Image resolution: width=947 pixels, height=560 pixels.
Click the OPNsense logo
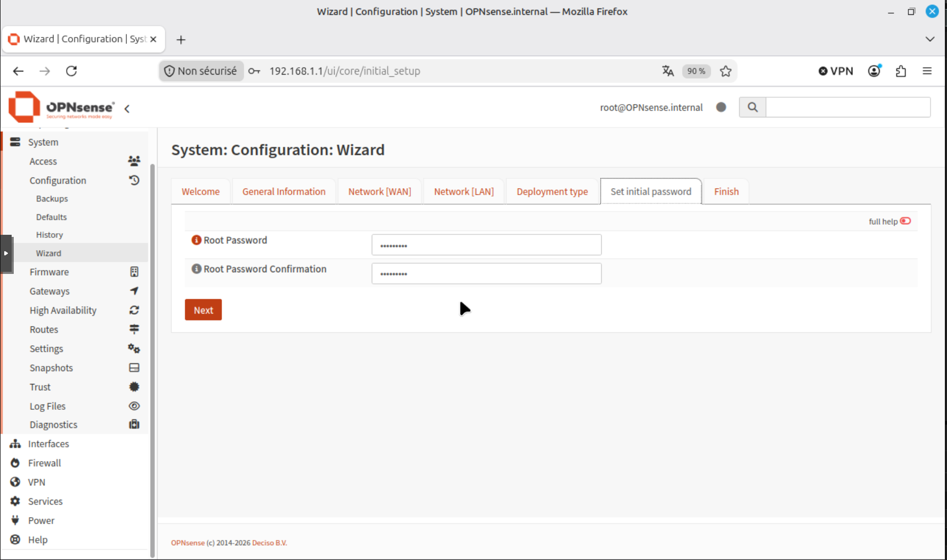(61, 107)
